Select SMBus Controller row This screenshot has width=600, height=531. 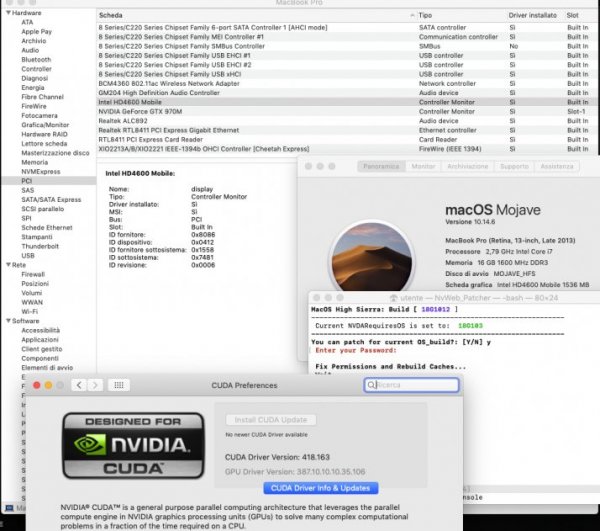346,46
